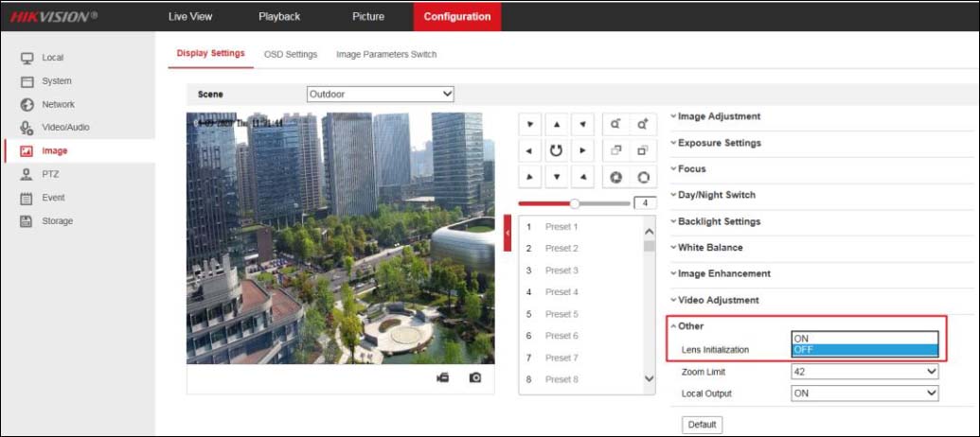Click the Storage disk icon
980x437 pixels.
point(27,221)
